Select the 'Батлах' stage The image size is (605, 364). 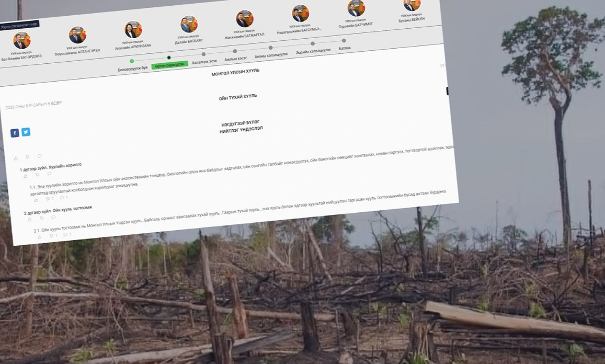coord(345,48)
